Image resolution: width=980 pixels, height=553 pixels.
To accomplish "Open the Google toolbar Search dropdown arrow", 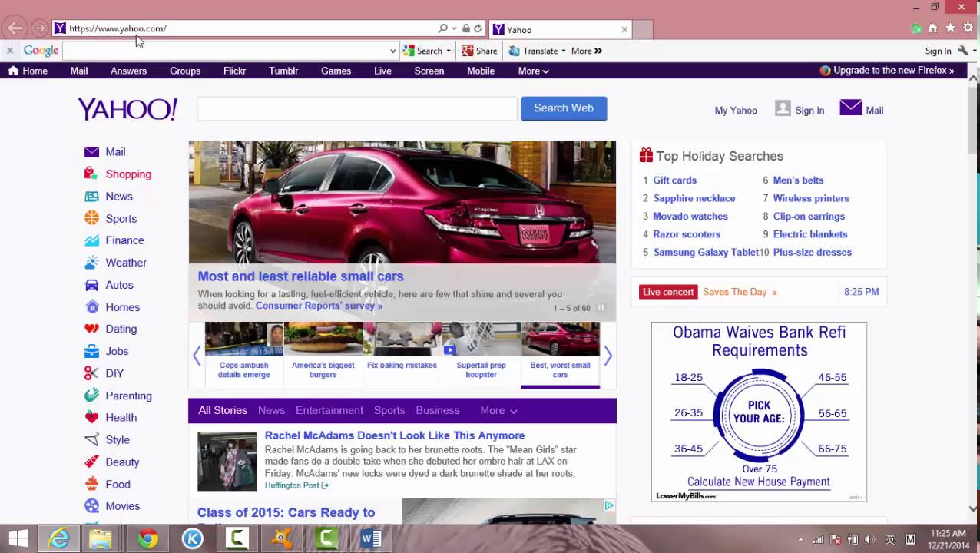I will pyautogui.click(x=449, y=51).
